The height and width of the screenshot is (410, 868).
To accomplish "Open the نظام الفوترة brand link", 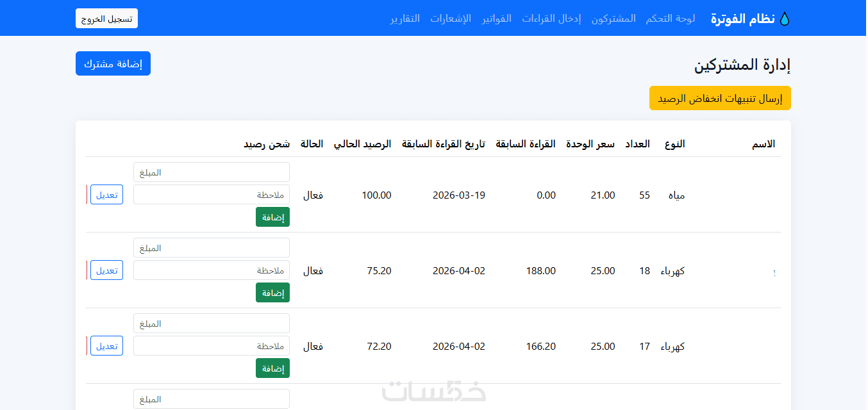I will coord(751,19).
